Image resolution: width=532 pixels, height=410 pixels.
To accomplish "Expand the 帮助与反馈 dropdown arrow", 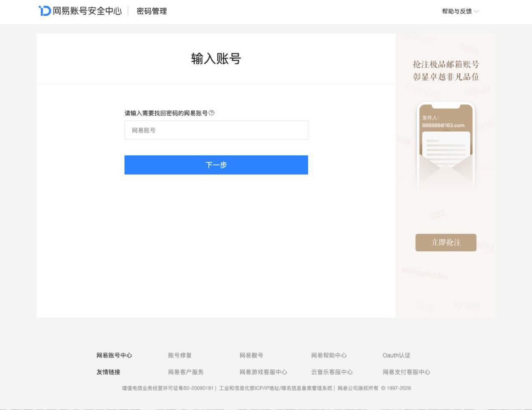I will (476, 11).
